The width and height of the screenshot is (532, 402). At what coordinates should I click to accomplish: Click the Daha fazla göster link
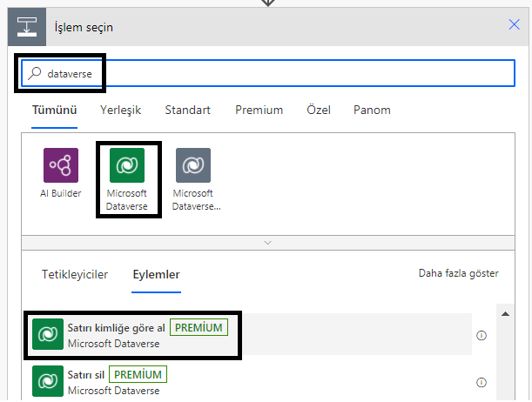[x=458, y=273]
